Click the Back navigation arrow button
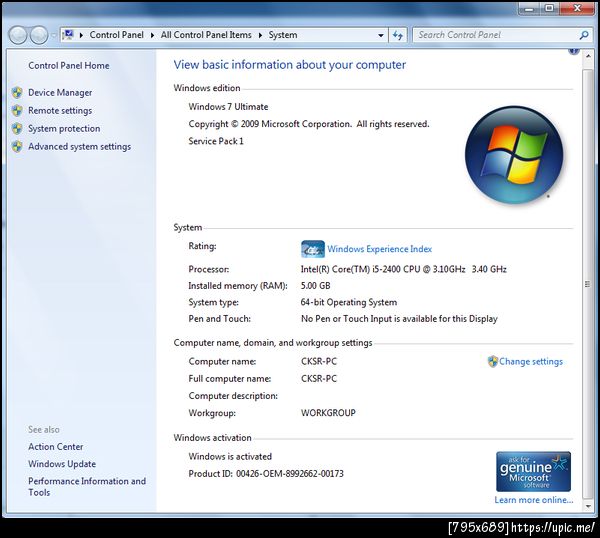Image resolution: width=600 pixels, height=538 pixels. tap(18, 35)
